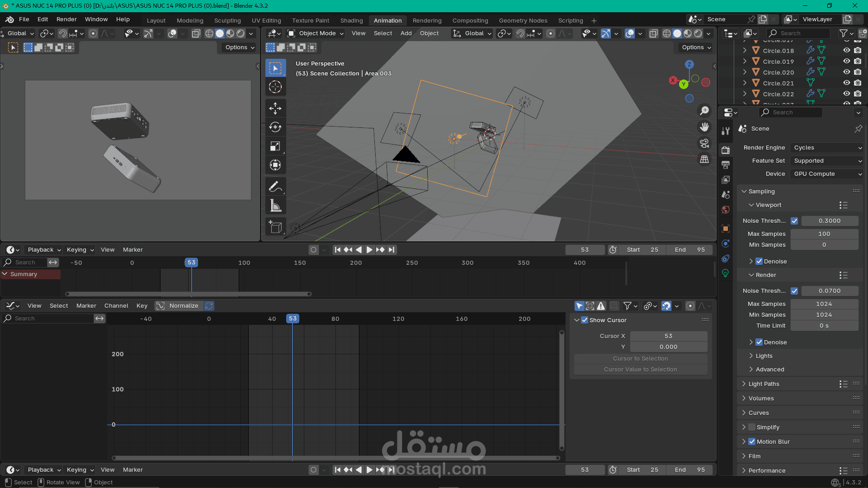Select the Rotate tool icon
The height and width of the screenshot is (488, 868).
tap(275, 127)
